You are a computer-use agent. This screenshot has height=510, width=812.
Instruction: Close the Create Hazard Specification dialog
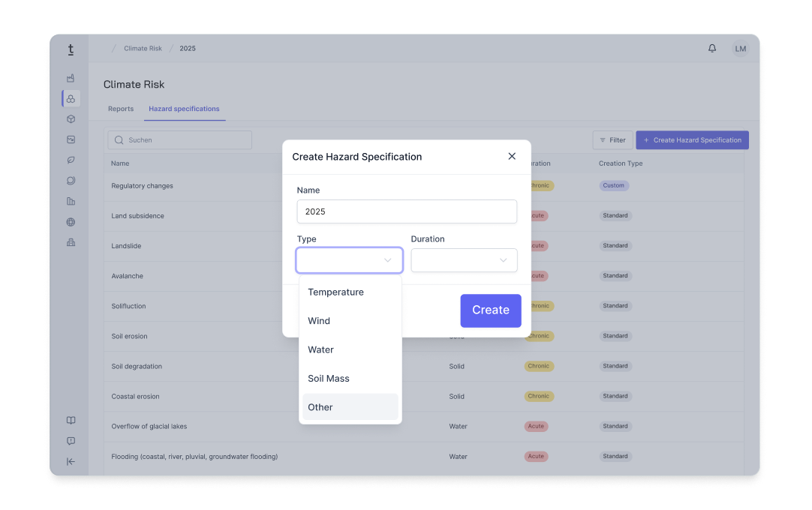pos(512,156)
